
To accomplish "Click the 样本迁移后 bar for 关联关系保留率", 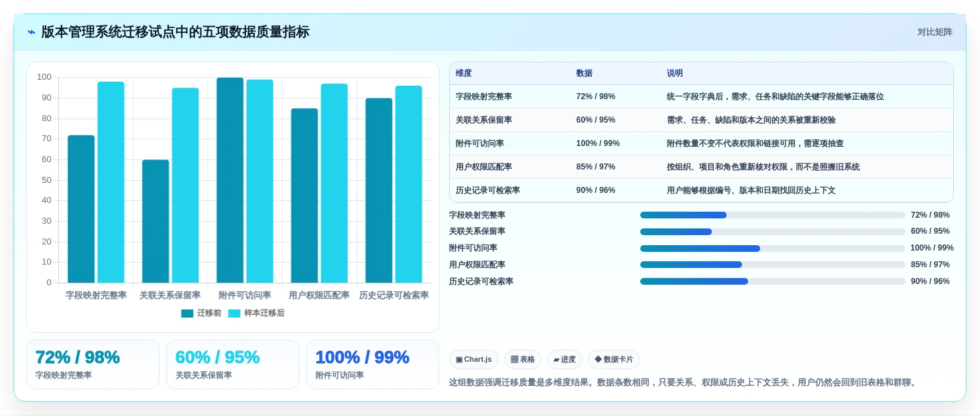I will point(185,186).
